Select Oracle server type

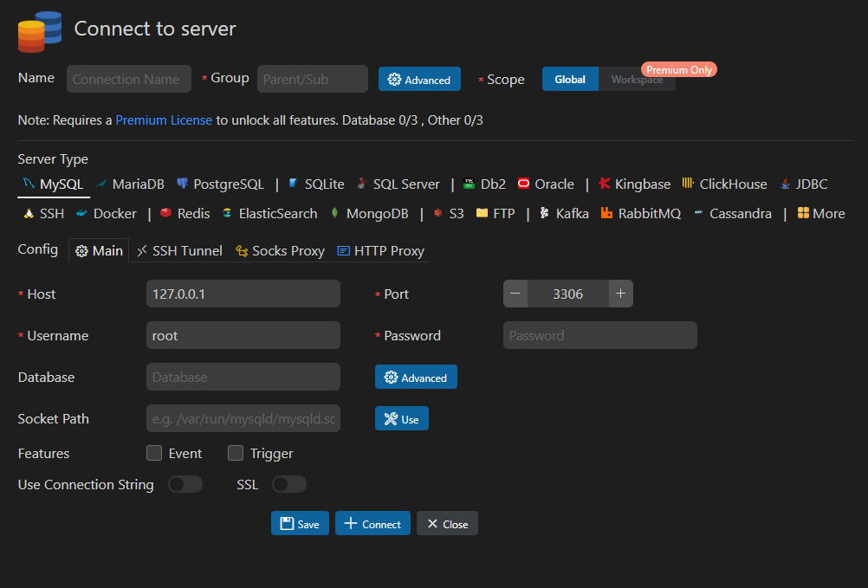click(x=546, y=184)
